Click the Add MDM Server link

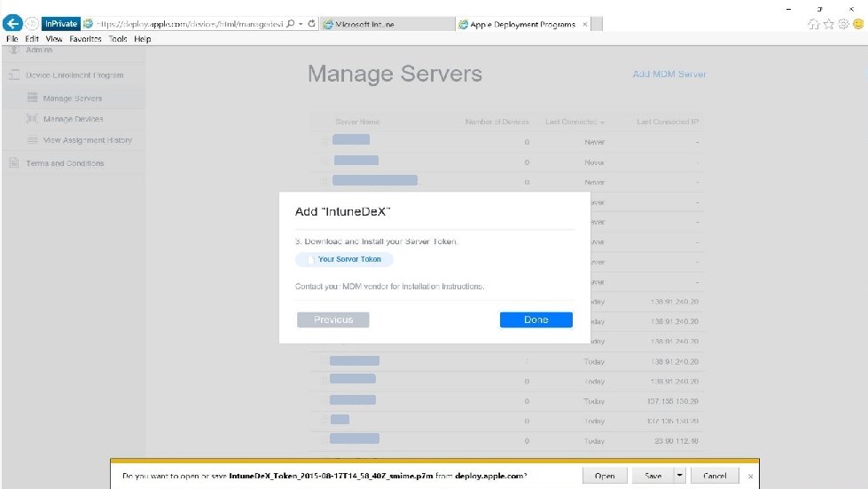669,75
